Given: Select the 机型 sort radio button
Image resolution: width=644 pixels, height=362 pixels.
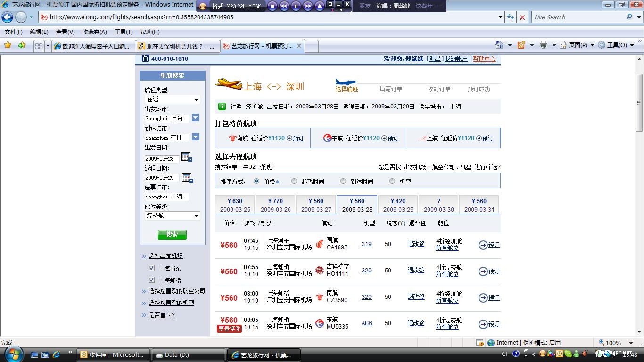Looking at the screenshot, I should 392,181.
